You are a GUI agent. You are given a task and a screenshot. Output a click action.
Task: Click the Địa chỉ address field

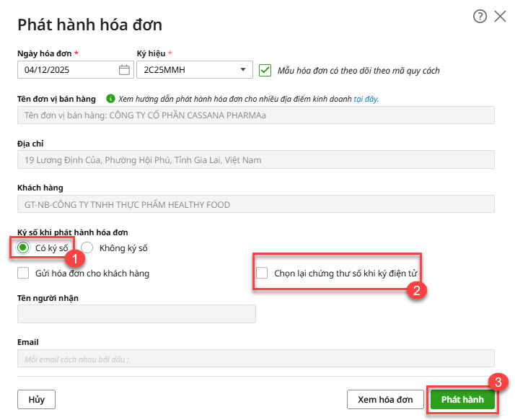point(255,160)
